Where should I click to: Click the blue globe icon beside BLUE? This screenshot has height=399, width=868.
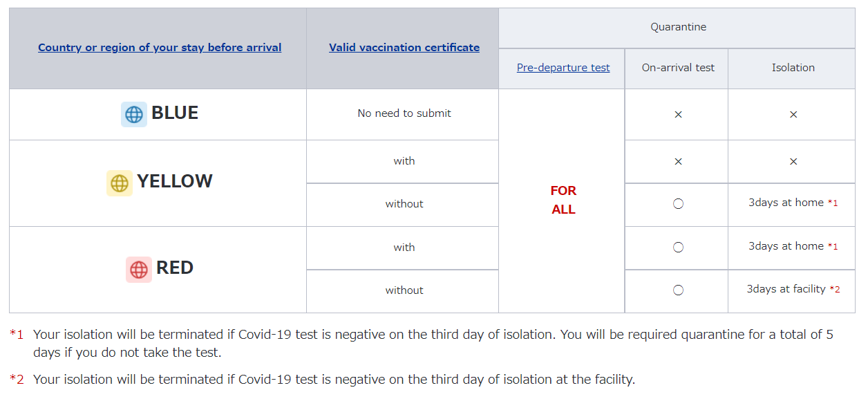coord(134,114)
